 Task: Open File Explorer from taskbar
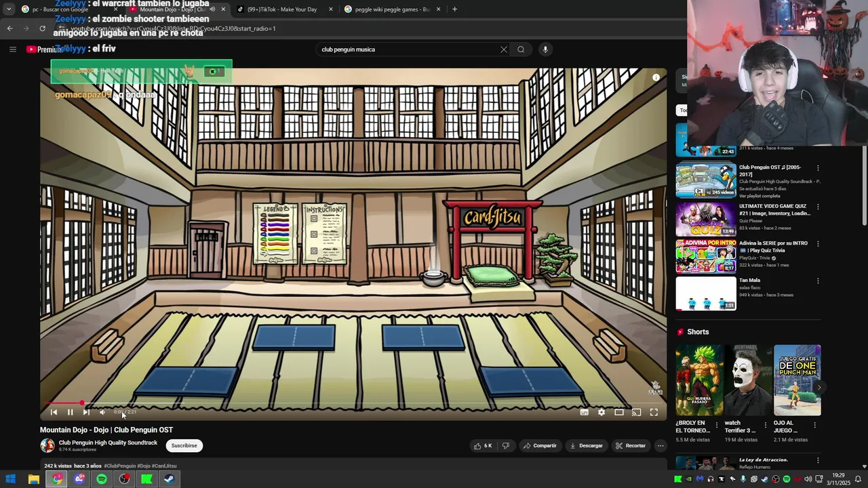coord(33,479)
